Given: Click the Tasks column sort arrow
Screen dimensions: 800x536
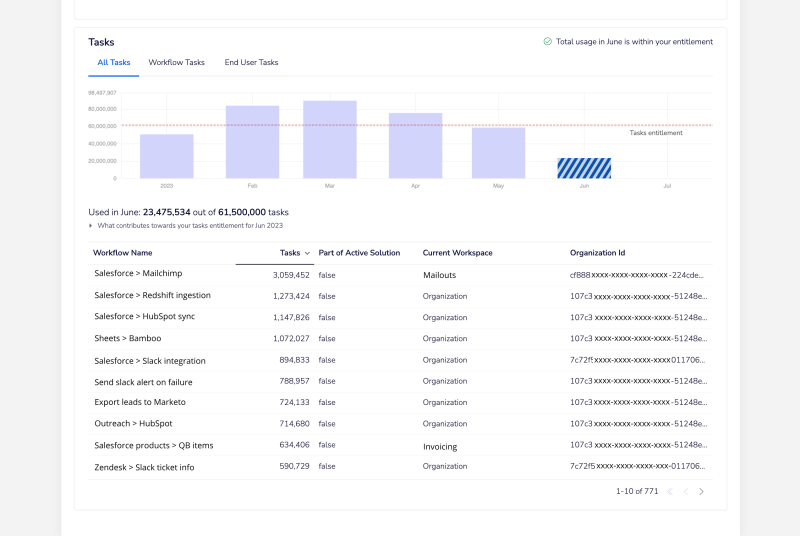Looking at the screenshot, I should pyautogui.click(x=307, y=253).
